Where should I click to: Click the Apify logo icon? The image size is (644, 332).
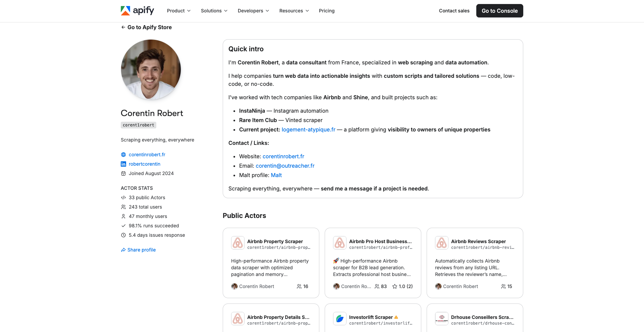pos(125,11)
